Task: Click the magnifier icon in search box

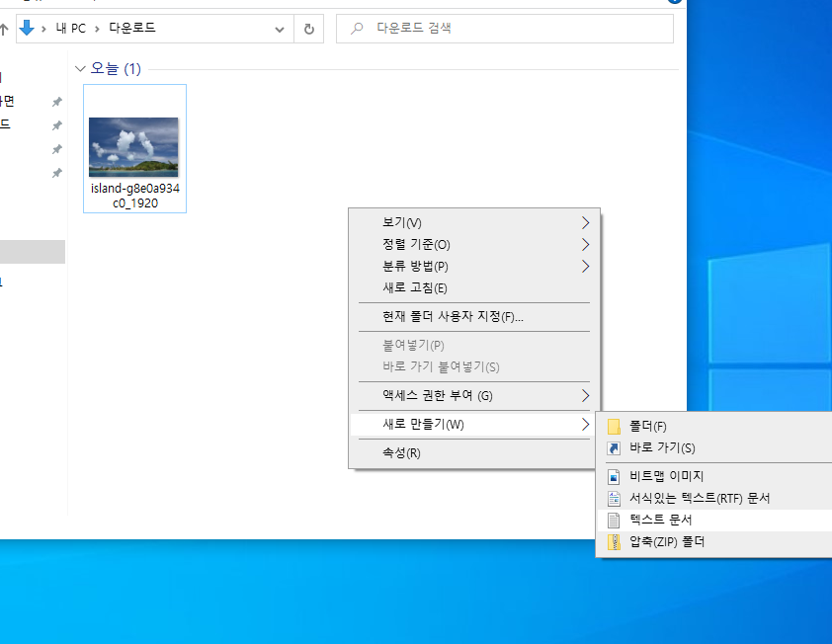Action: pyautogui.click(x=357, y=28)
